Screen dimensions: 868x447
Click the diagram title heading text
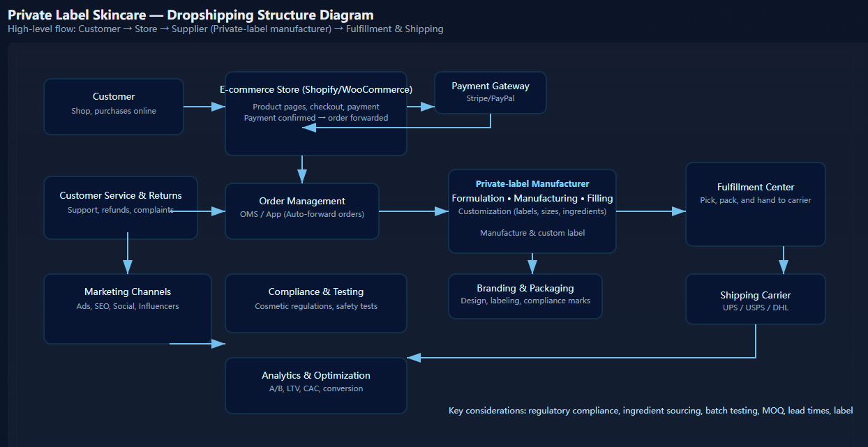pos(190,15)
